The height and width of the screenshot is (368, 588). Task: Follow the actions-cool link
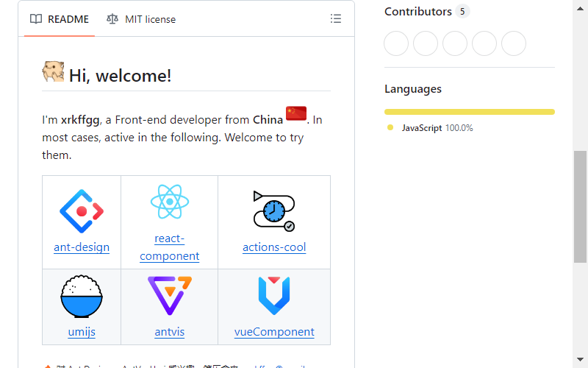pos(274,247)
